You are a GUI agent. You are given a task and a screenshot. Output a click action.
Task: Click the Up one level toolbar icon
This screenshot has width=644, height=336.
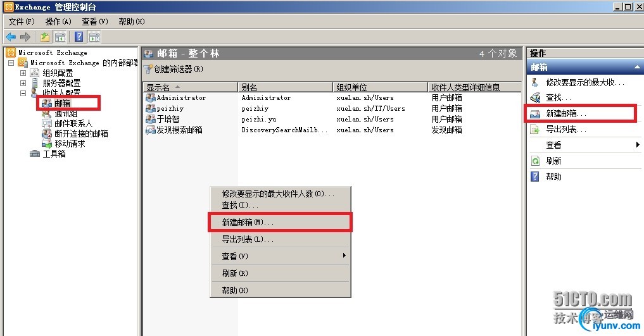point(45,37)
